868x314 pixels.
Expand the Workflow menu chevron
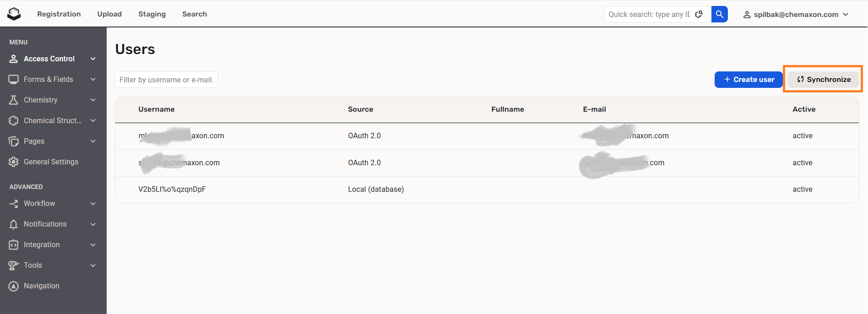93,204
